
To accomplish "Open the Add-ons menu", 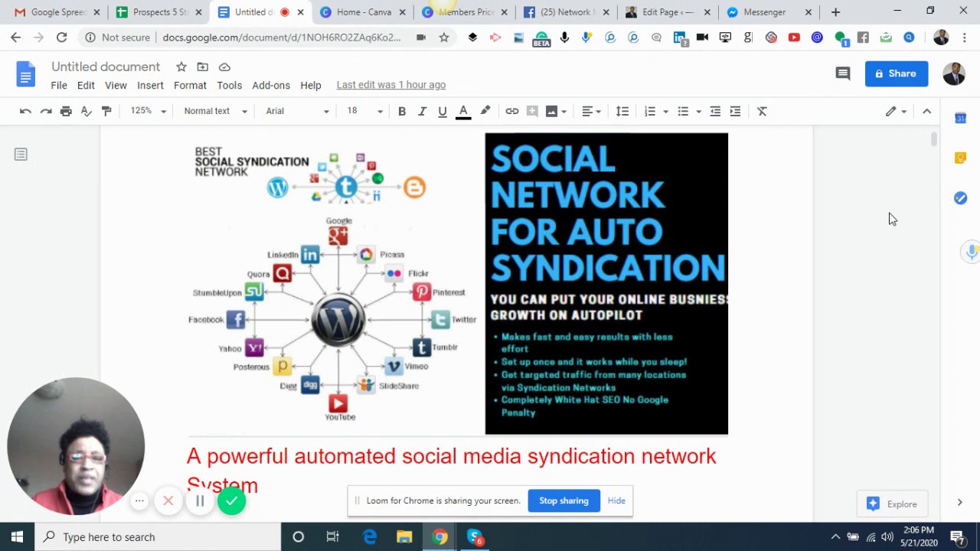I will [271, 85].
